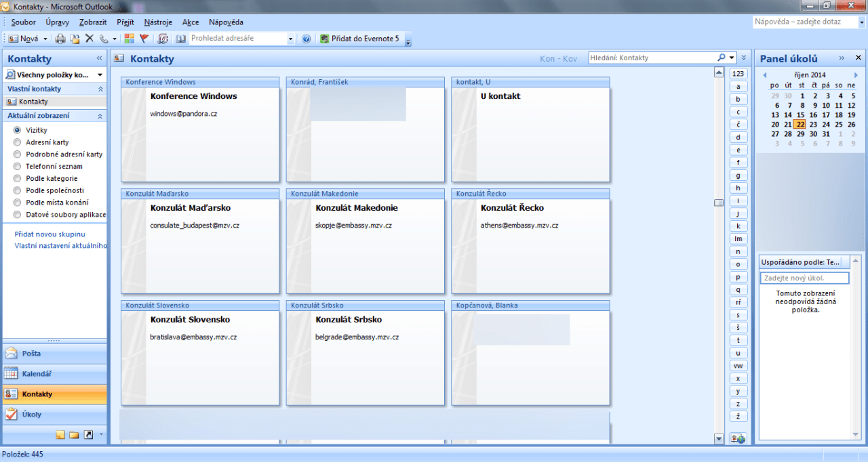The height and width of the screenshot is (462, 868).
Task: Click the red Follow Up flag icon
Action: tap(144, 39)
